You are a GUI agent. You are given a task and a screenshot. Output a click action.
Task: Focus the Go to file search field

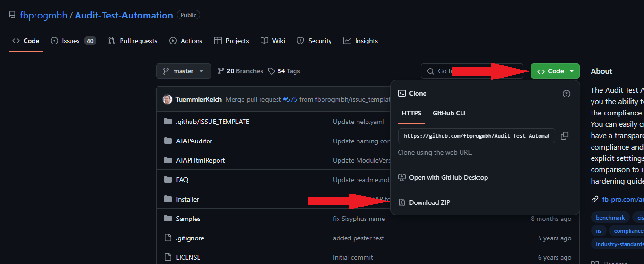click(x=472, y=71)
